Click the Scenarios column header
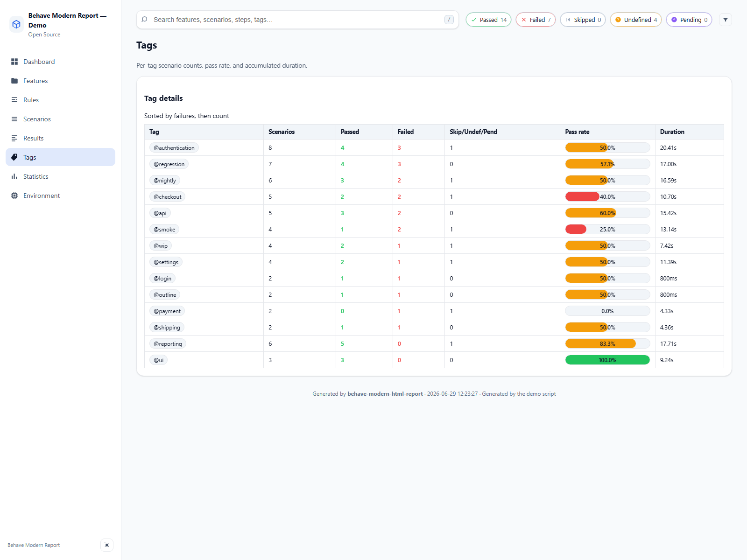 (300, 132)
